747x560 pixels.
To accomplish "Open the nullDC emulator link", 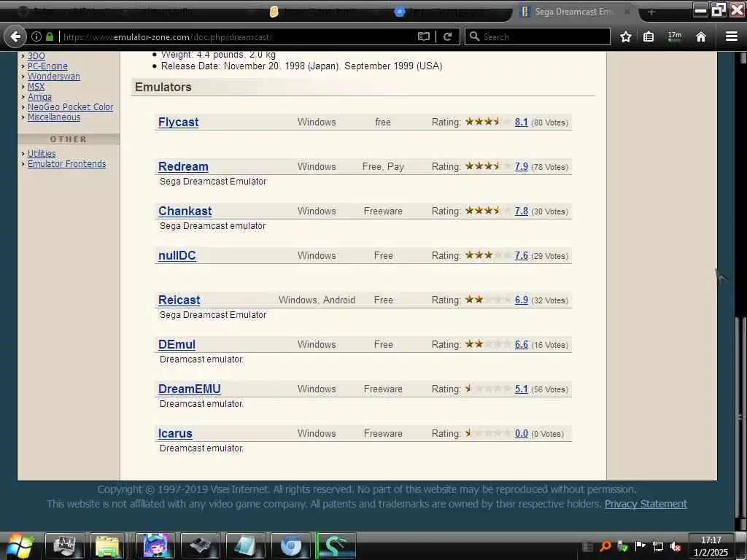I will pos(177,256).
